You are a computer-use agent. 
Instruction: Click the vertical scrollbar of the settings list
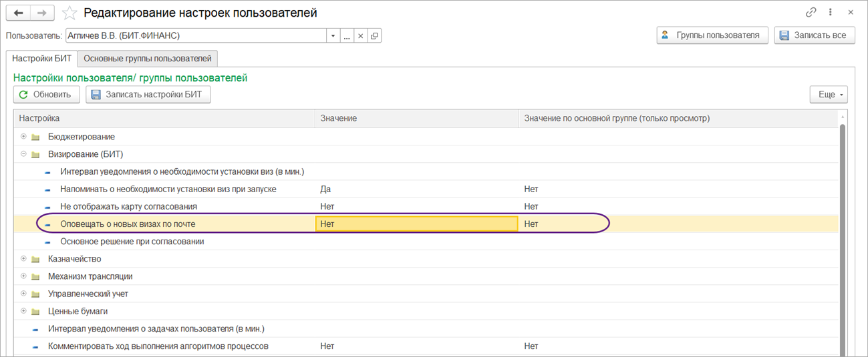843,234
